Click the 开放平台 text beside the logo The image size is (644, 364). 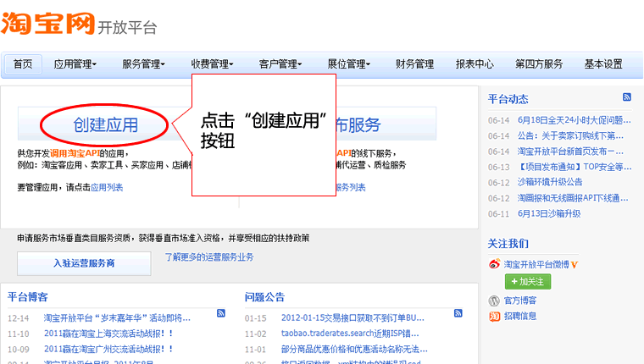(127, 28)
